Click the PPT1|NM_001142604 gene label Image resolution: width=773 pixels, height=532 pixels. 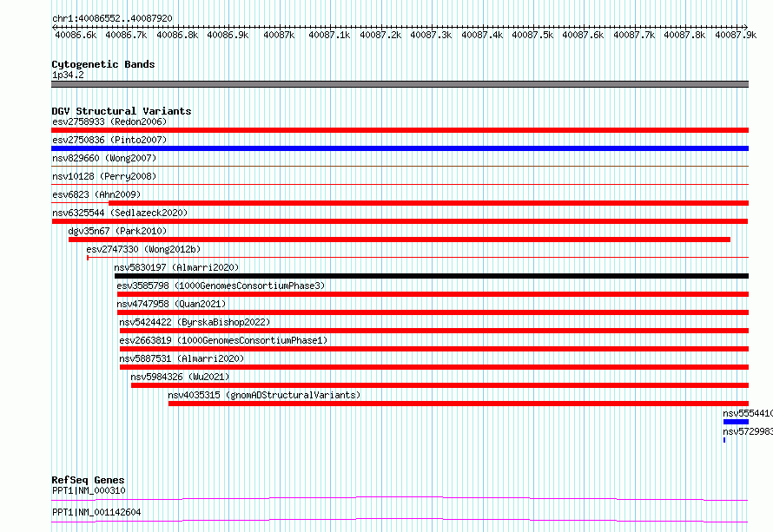point(96,512)
